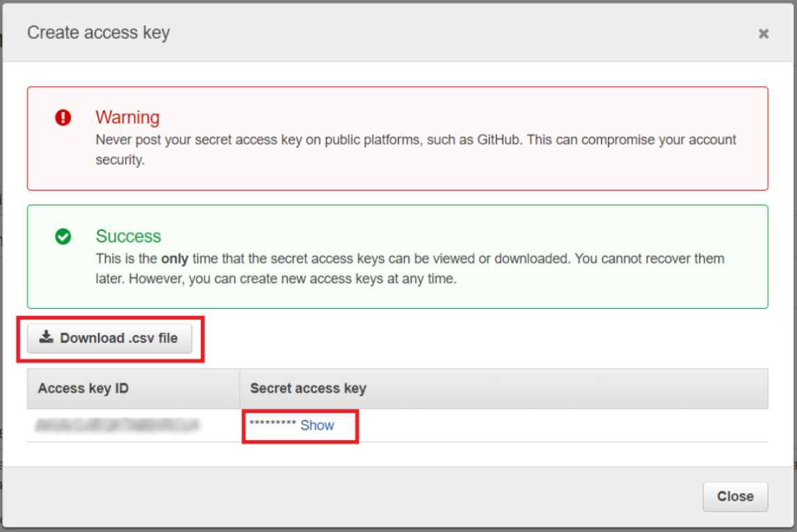Click the bold word only in the success message

click(x=175, y=259)
